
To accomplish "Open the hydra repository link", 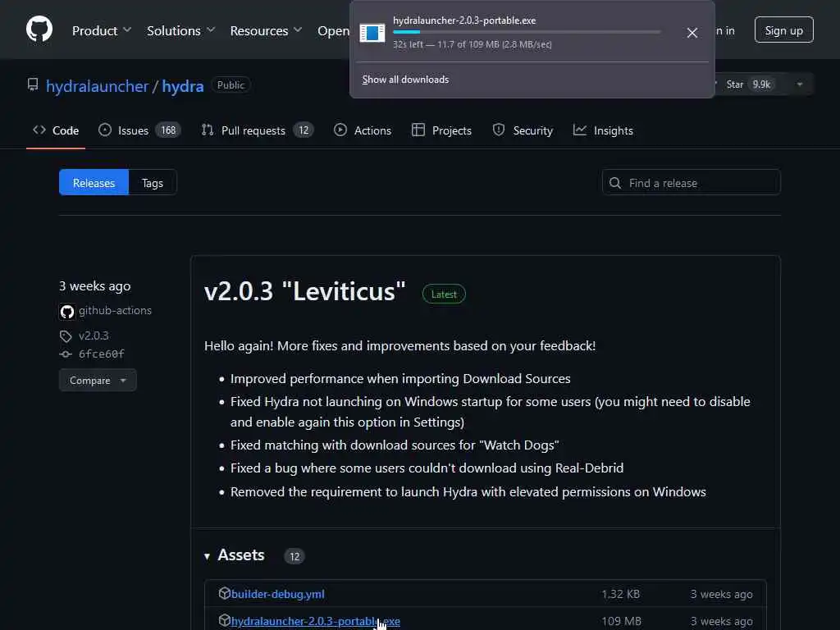I will point(183,86).
